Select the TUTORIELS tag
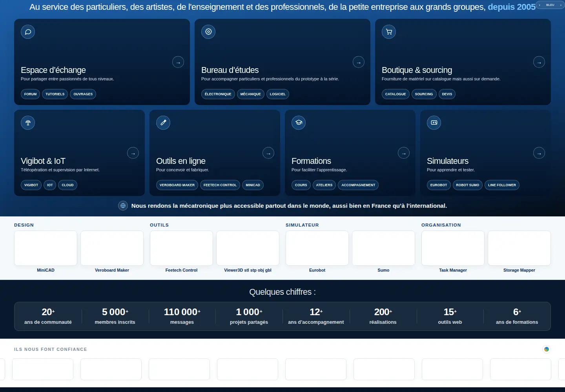 point(55,94)
